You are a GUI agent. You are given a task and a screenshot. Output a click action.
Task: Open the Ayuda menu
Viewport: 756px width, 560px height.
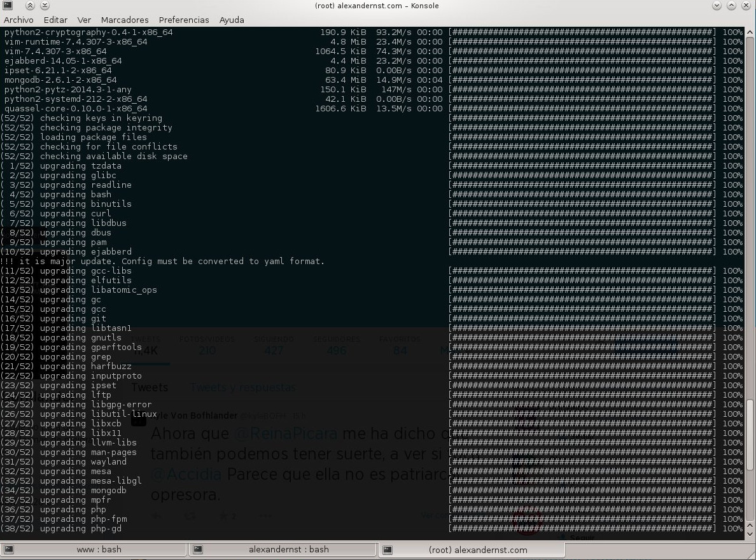pos(232,20)
